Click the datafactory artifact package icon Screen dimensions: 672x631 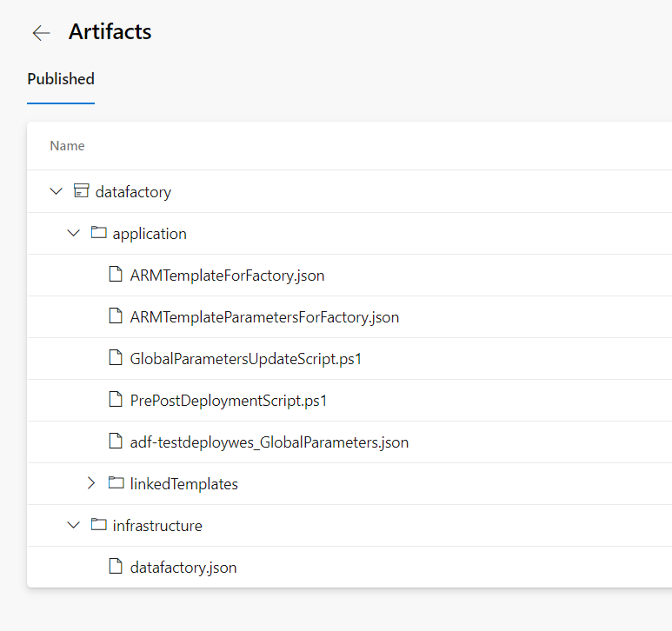[81, 191]
